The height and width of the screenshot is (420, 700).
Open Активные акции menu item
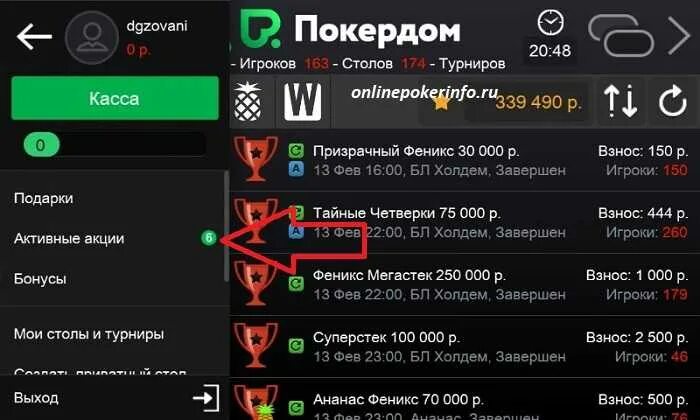[69, 238]
